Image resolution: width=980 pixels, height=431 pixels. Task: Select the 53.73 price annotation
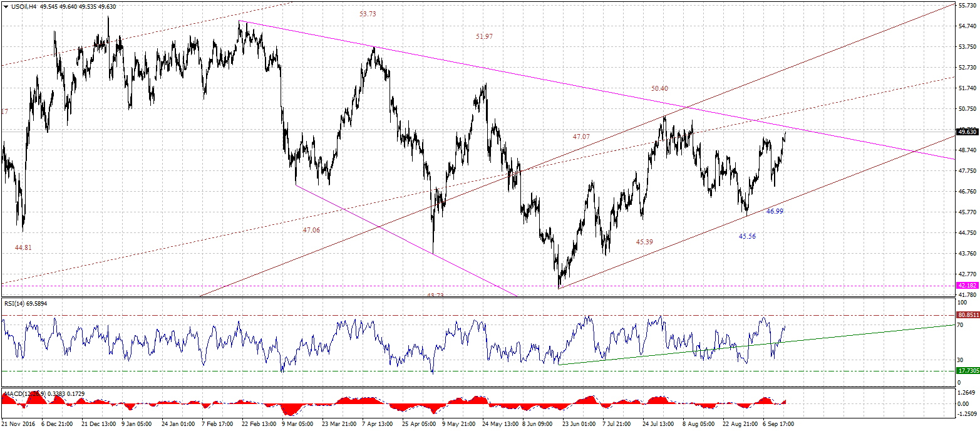368,14
